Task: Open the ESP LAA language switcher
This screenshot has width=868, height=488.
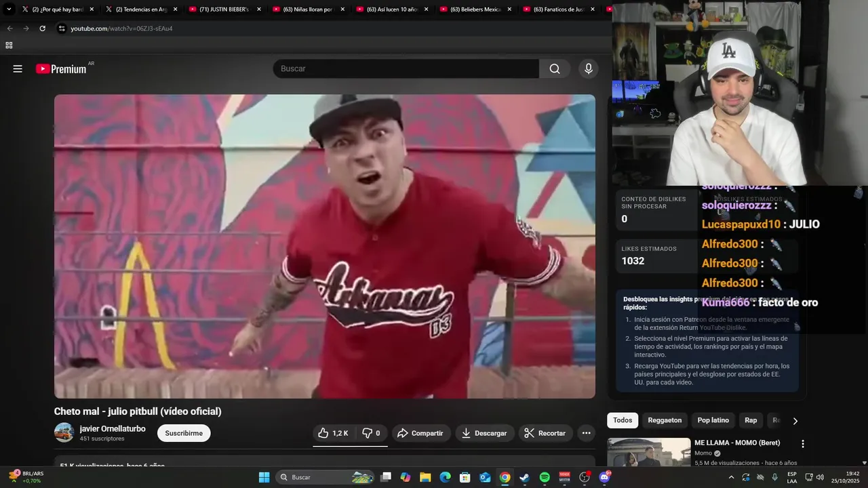Action: click(792, 477)
